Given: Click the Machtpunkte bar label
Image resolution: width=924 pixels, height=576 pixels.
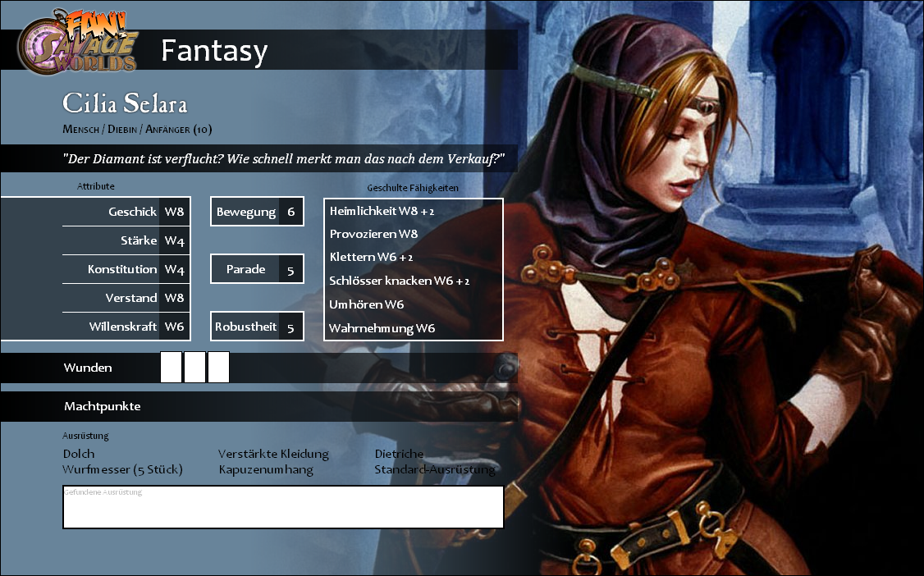Looking at the screenshot, I should (103, 406).
